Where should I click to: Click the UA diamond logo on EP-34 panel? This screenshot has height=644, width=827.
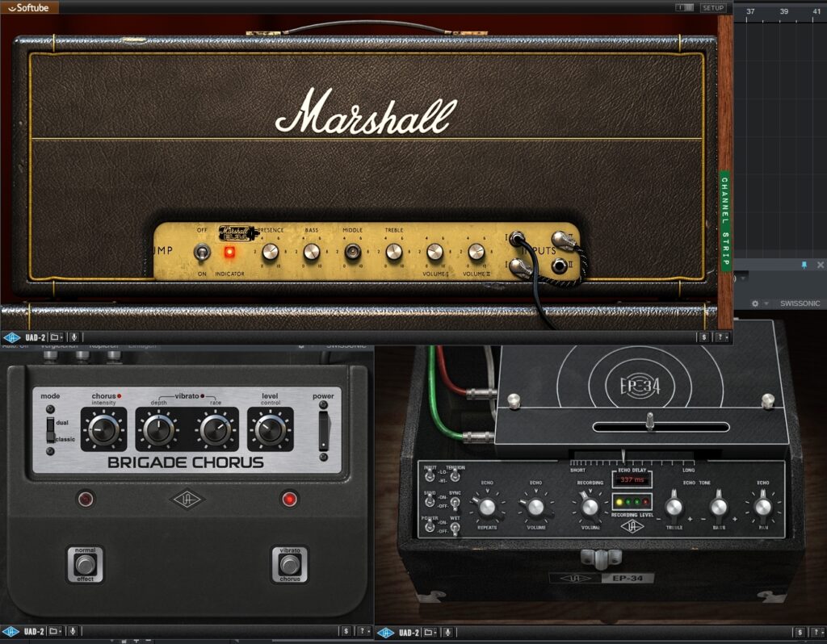coord(632,526)
